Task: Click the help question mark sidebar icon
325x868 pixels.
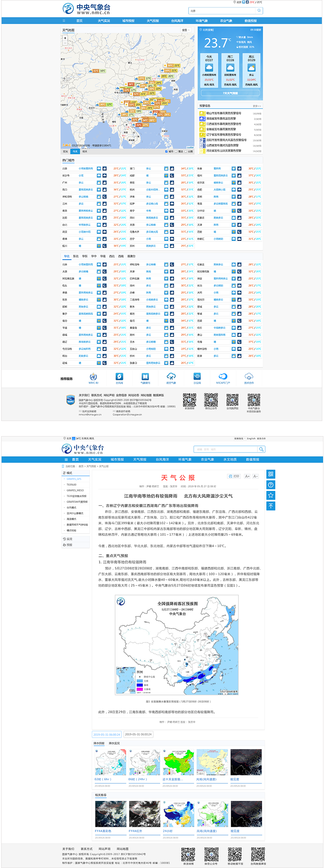Action: 271,485
